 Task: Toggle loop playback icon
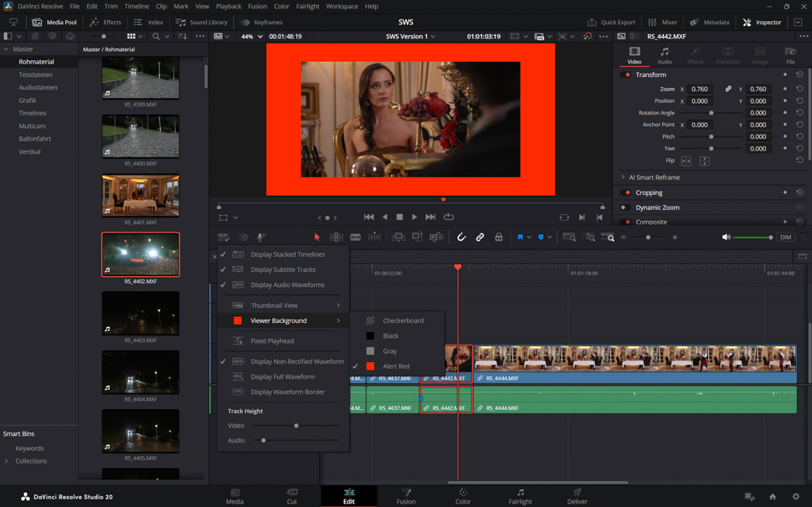[x=449, y=218]
